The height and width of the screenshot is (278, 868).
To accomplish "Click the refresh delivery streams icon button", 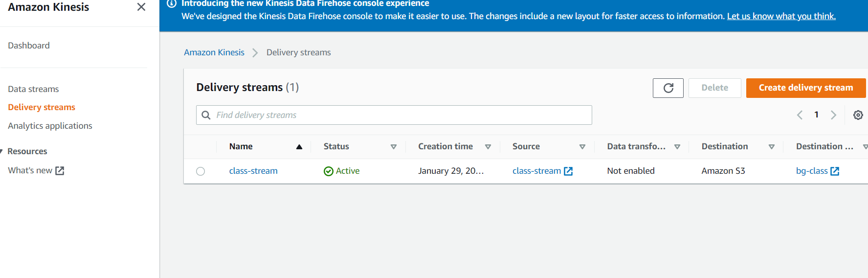I will 668,88.
